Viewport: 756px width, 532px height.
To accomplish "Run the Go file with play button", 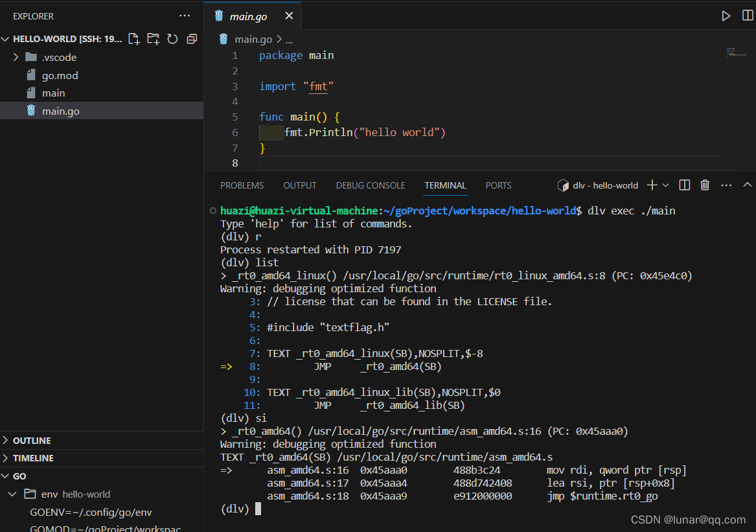I will 726,16.
